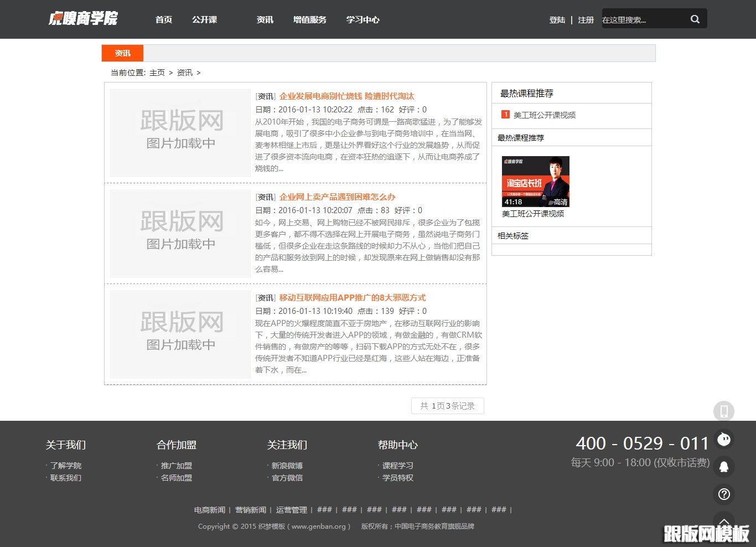The image size is (756, 547).
Task: Open the 美工班 course video thumbnail
Action: pos(535,181)
